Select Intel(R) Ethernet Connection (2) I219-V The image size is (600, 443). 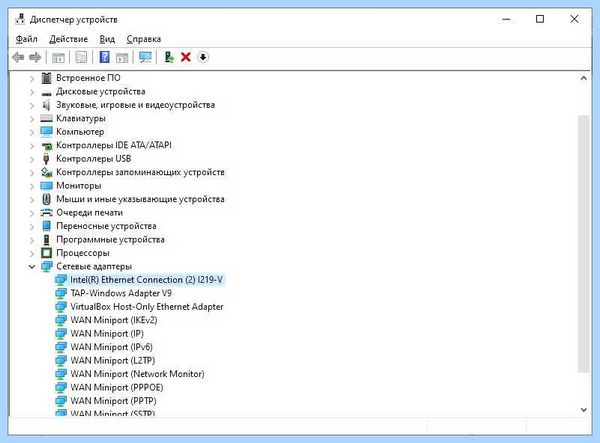coord(147,280)
